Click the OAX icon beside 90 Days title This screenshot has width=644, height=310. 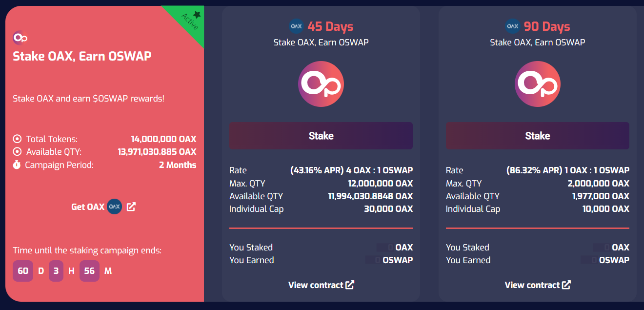click(513, 26)
